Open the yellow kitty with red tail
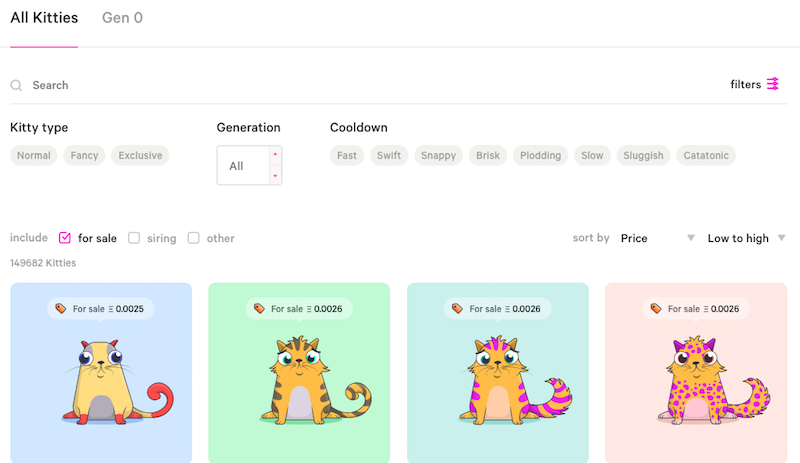Image resolution: width=800 pixels, height=463 pixels. 101,373
